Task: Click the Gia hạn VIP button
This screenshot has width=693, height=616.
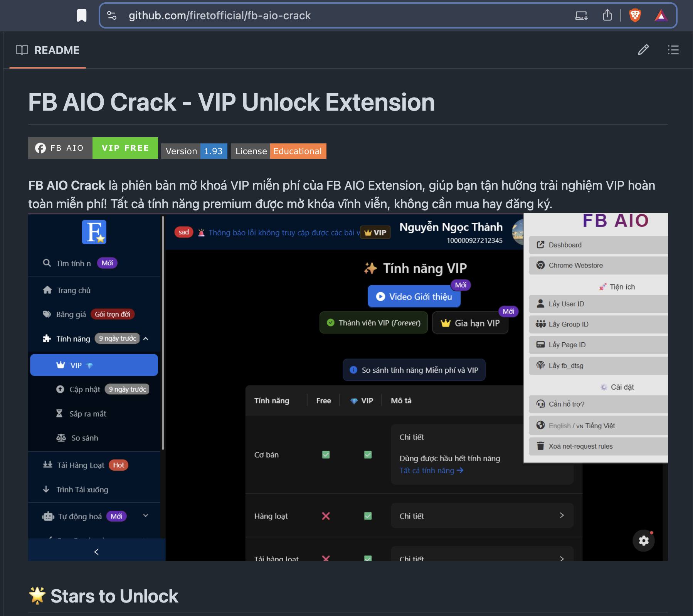Action: (470, 323)
